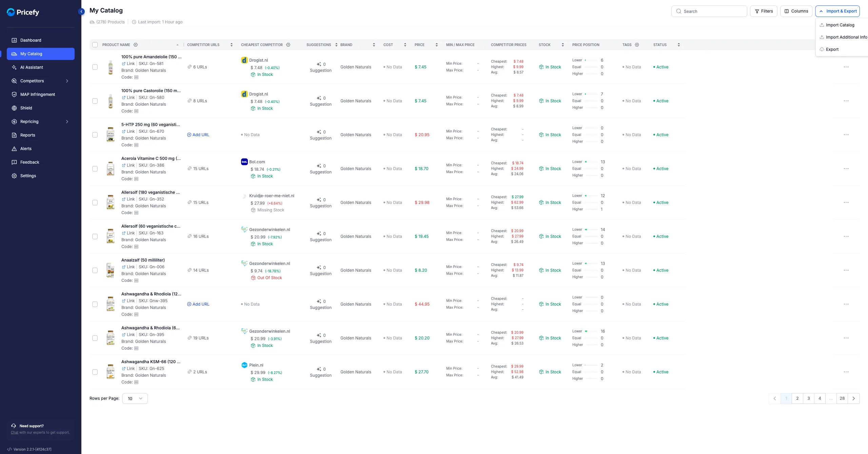
Task: Click the Search field
Action: (x=709, y=11)
